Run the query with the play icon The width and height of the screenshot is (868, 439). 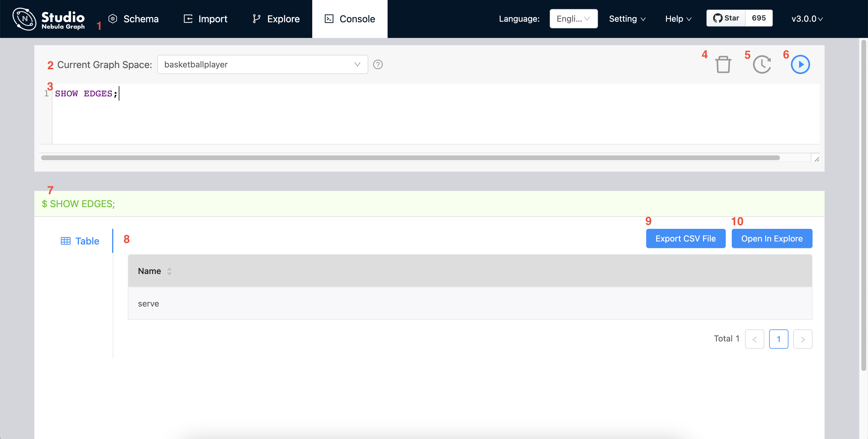pos(800,64)
